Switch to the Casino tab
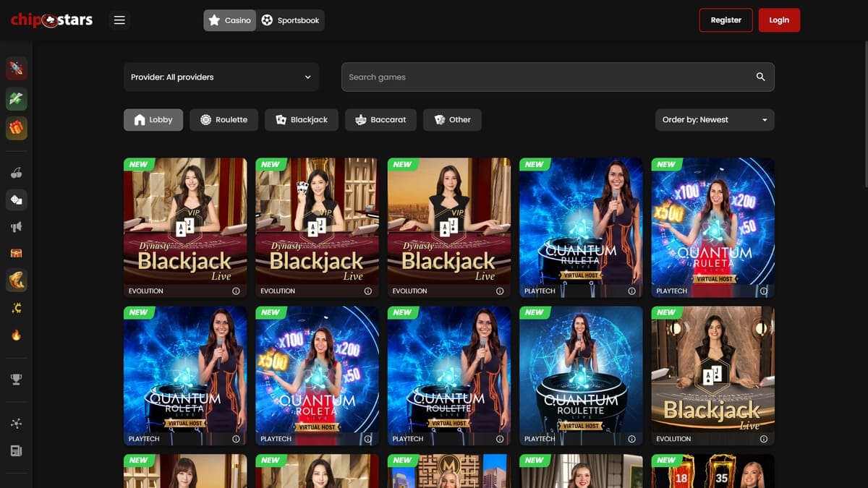This screenshot has width=868, height=488. [x=229, y=20]
